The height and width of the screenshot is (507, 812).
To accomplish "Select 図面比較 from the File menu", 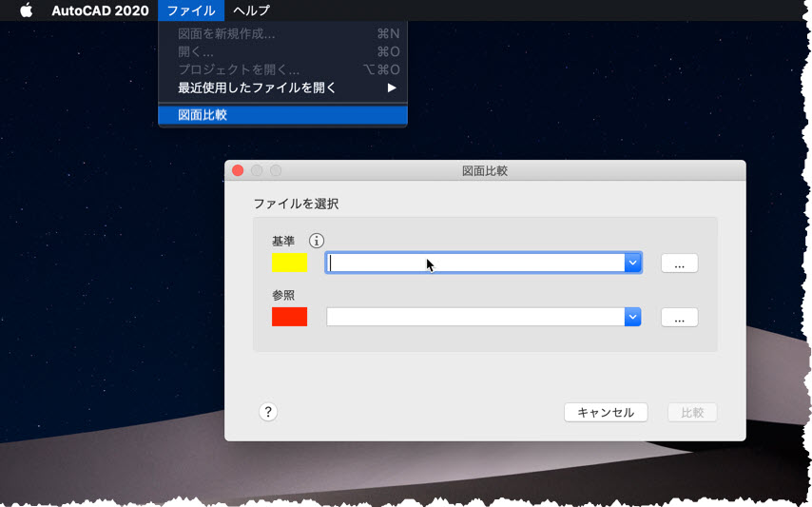I will pyautogui.click(x=282, y=115).
